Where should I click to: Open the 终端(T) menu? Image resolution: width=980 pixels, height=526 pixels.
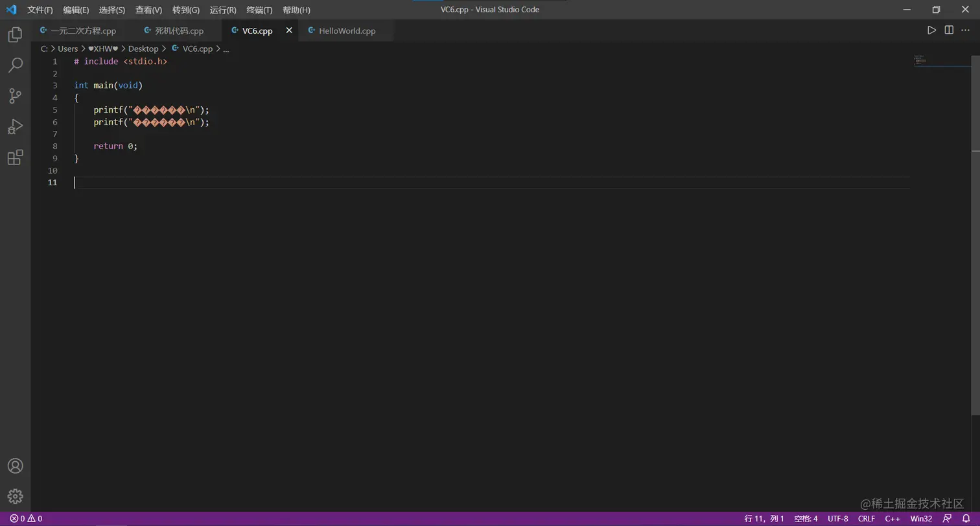[259, 10]
